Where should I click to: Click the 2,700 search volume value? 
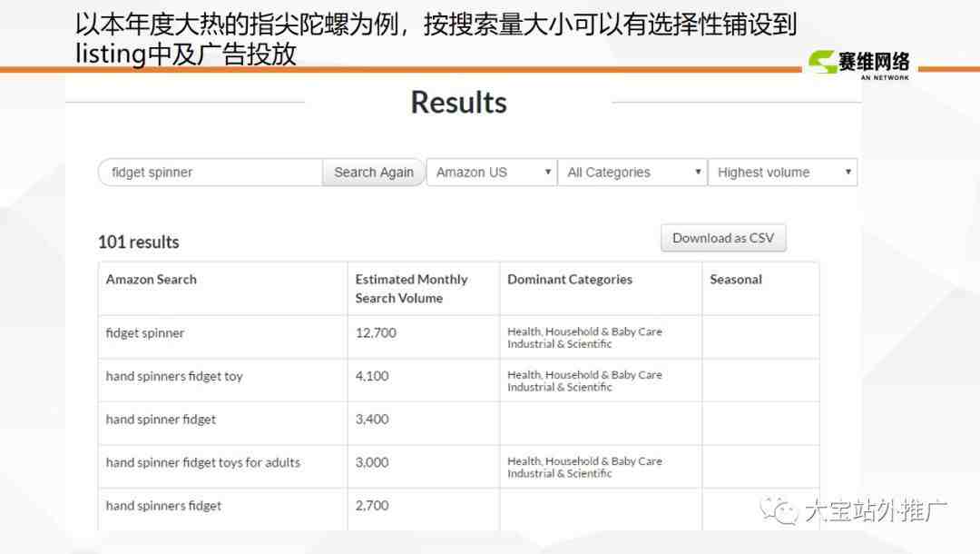click(372, 505)
